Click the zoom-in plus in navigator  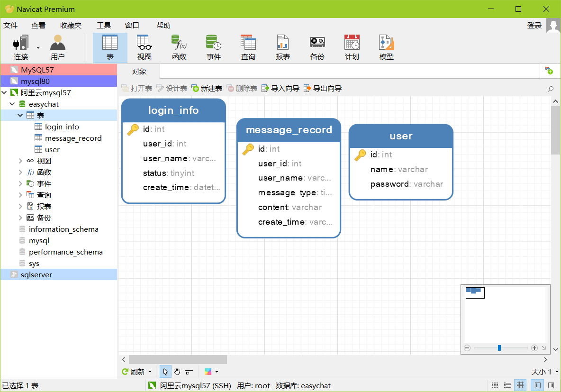[x=534, y=348]
